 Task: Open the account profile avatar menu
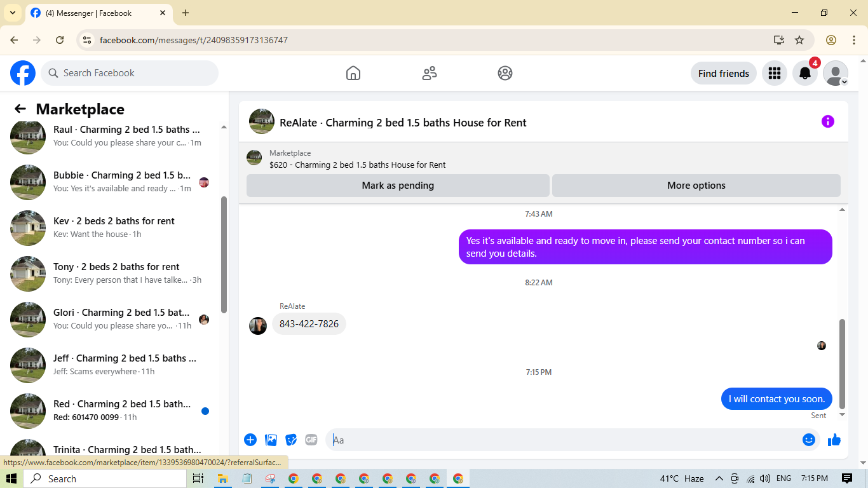tap(836, 73)
